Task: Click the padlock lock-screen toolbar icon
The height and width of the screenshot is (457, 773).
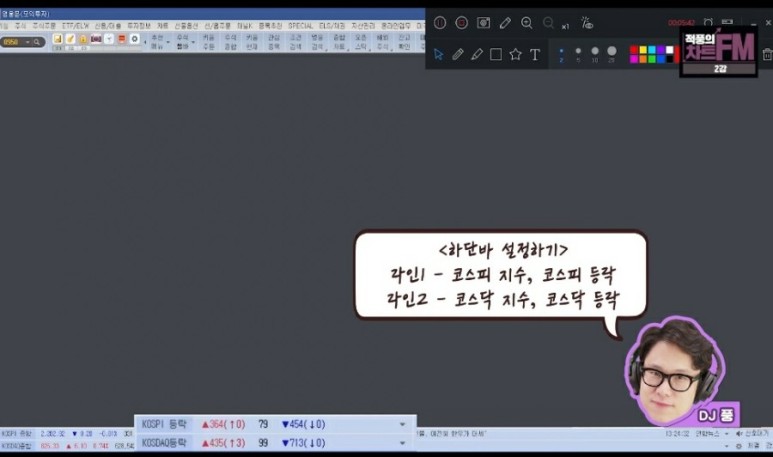Action: coord(83,39)
